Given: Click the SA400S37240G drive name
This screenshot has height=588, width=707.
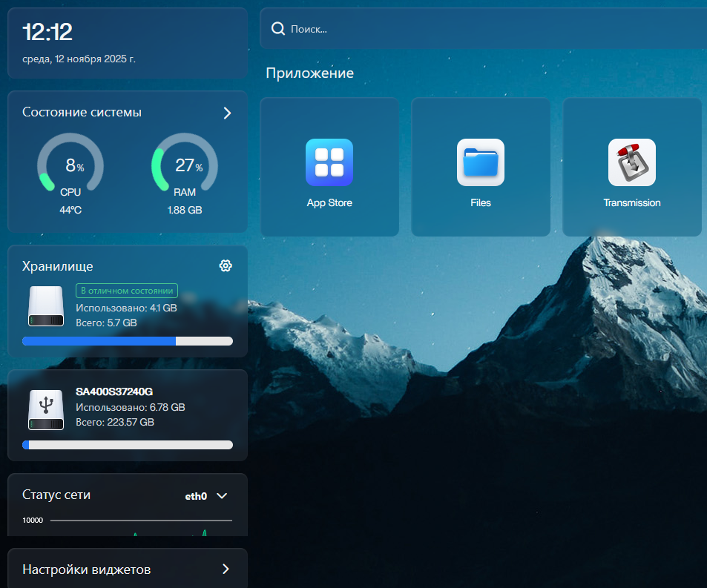Looking at the screenshot, I should coord(114,392).
